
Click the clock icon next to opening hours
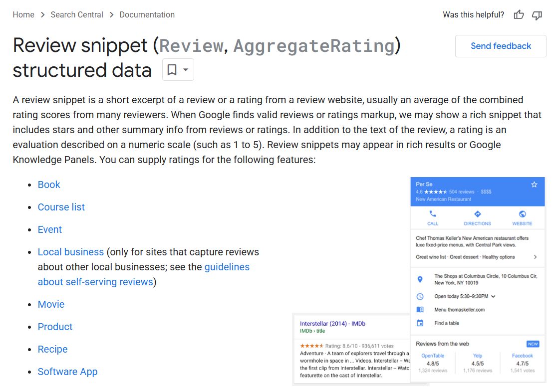coord(420,296)
